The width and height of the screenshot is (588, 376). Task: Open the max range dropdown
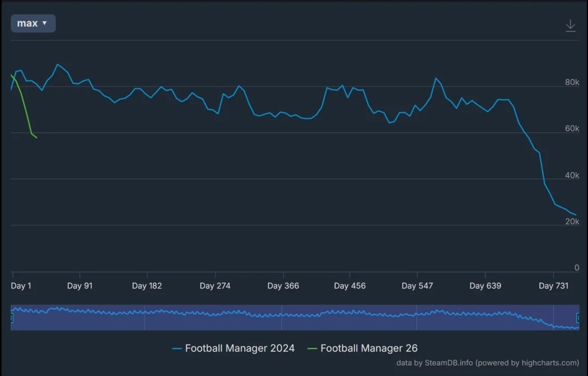pos(33,23)
